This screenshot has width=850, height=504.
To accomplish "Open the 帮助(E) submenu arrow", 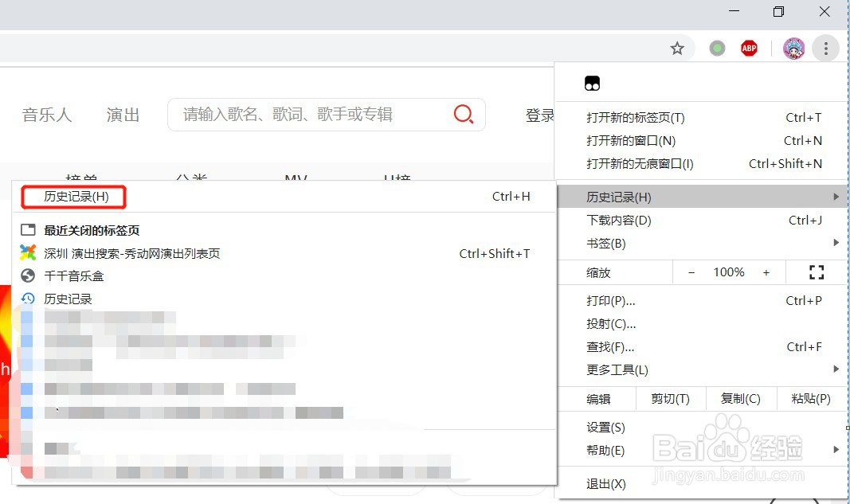I will 836,449.
